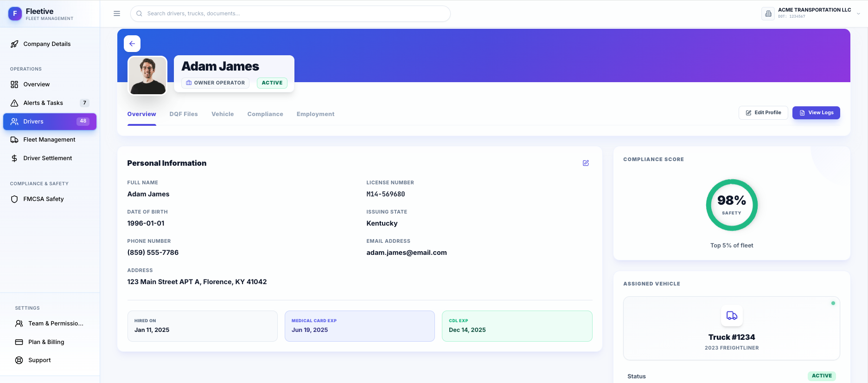Open Team & Permissions settings

(x=50, y=324)
